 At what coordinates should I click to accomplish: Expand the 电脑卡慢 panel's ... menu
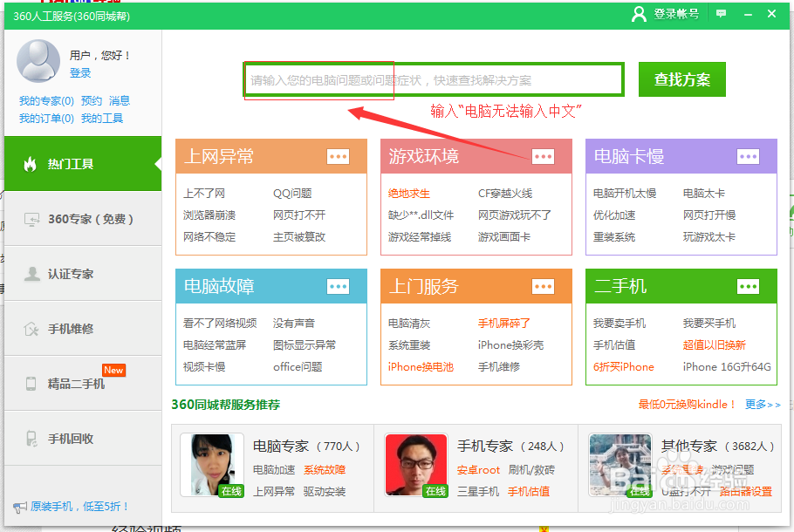pyautogui.click(x=749, y=156)
